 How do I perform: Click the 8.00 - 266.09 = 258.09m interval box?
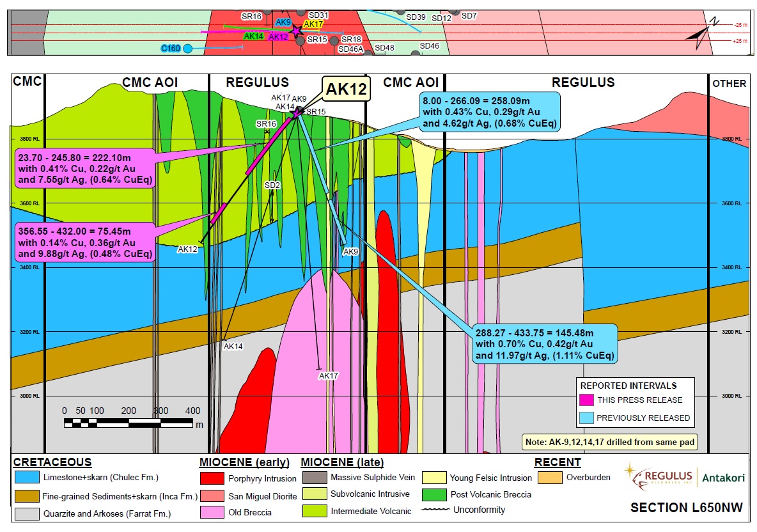point(490,113)
